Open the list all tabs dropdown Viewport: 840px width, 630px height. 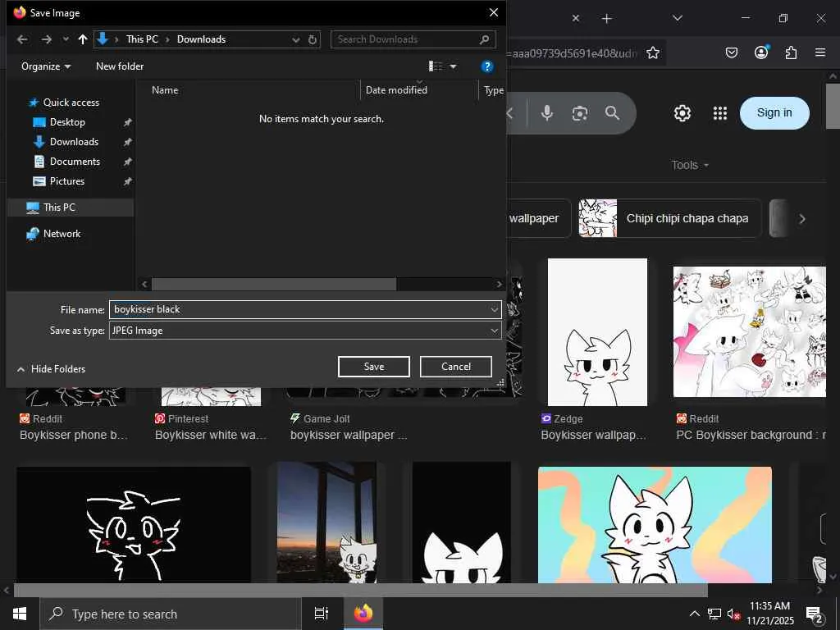(x=677, y=18)
